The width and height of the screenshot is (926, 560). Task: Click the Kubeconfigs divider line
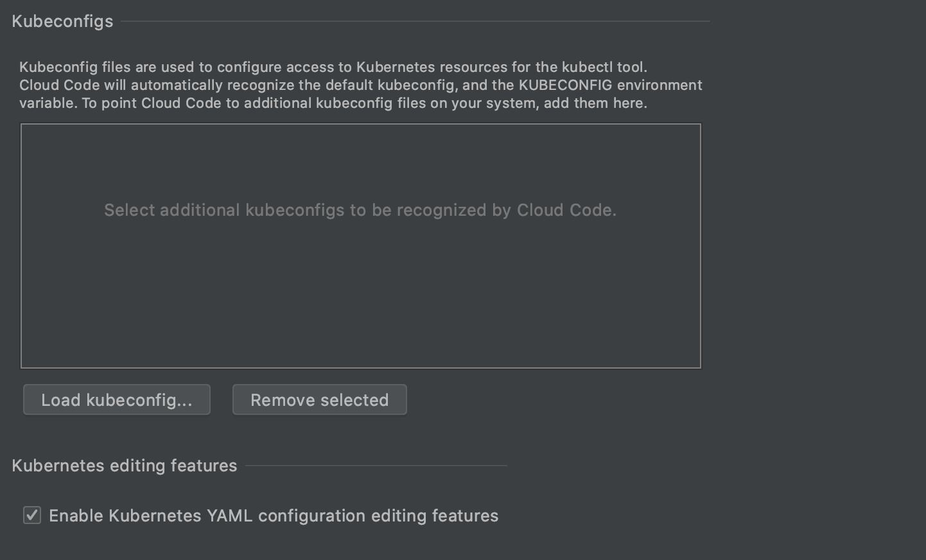click(x=417, y=21)
